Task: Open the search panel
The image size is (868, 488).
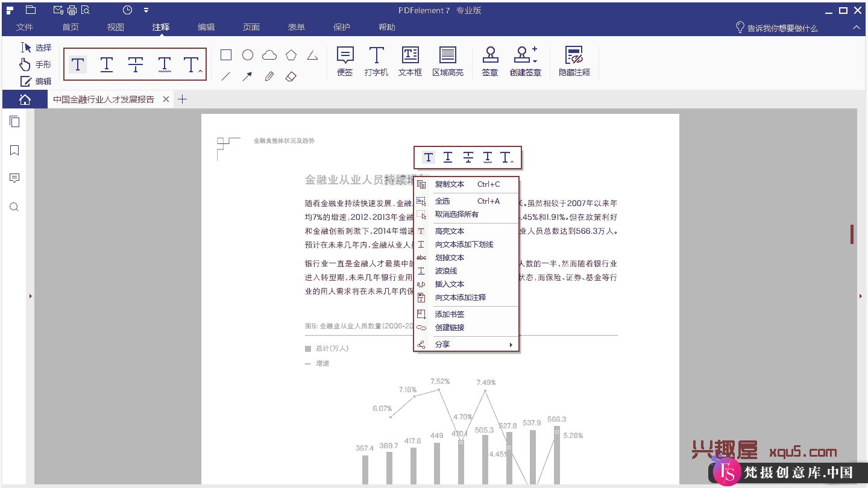Action: click(x=14, y=207)
